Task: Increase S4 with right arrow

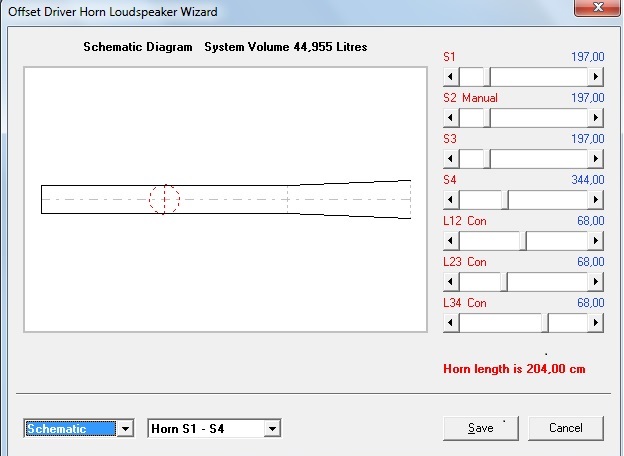Action: (596, 199)
